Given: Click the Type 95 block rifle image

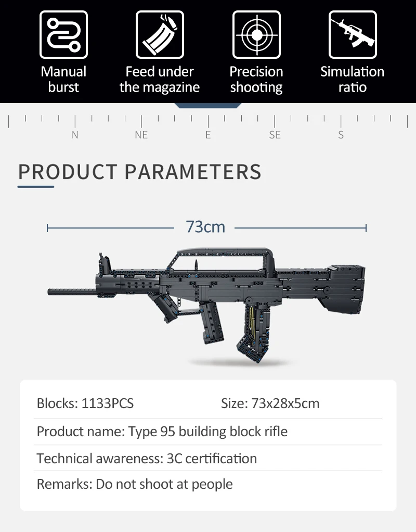Looking at the screenshot, I should [x=206, y=306].
